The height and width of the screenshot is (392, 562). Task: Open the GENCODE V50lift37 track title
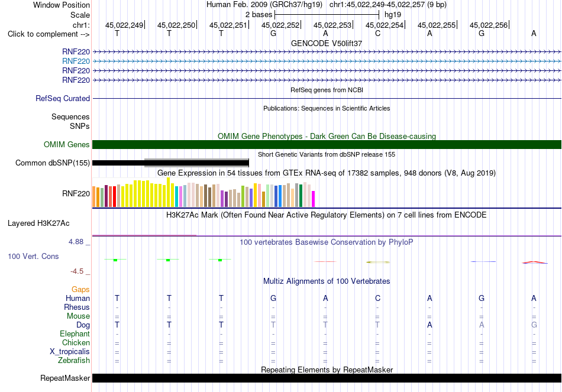coord(327,43)
